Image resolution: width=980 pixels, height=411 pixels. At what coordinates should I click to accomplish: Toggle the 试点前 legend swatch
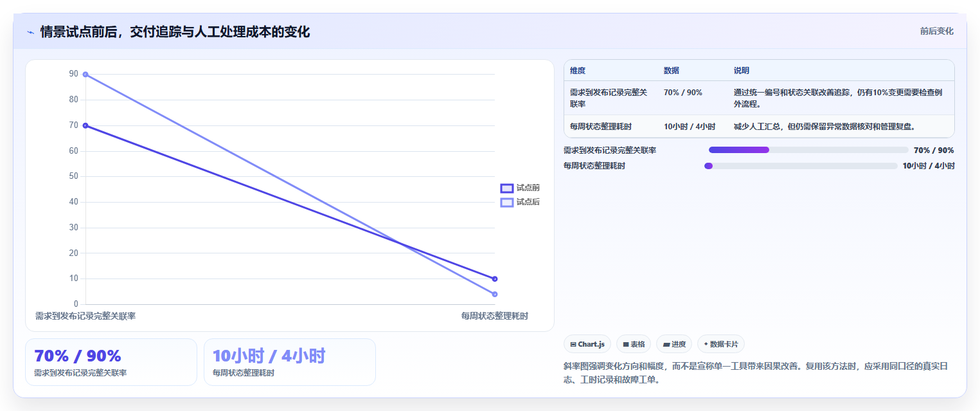pos(507,188)
